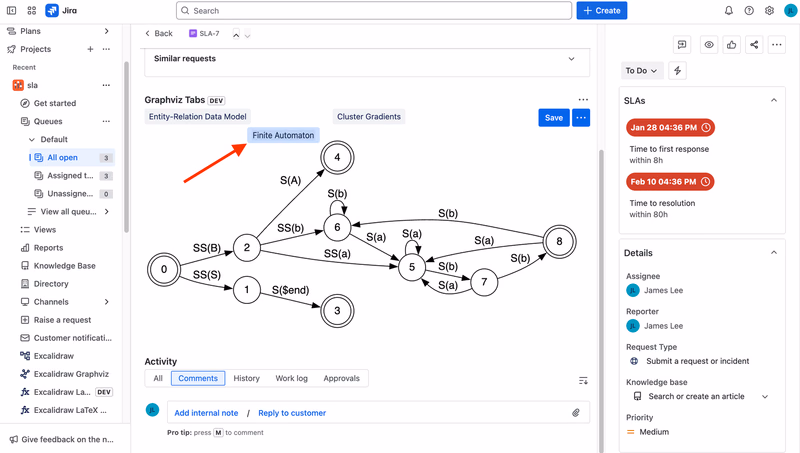The width and height of the screenshot is (800, 453).
Task: Toggle the watch eye icon
Action: pyautogui.click(x=709, y=45)
